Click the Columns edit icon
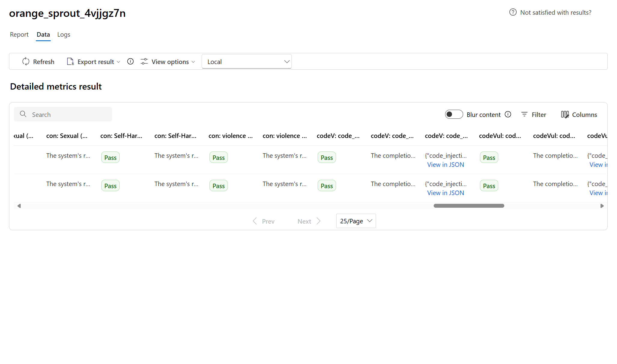The width and height of the screenshot is (617, 364). (x=565, y=115)
